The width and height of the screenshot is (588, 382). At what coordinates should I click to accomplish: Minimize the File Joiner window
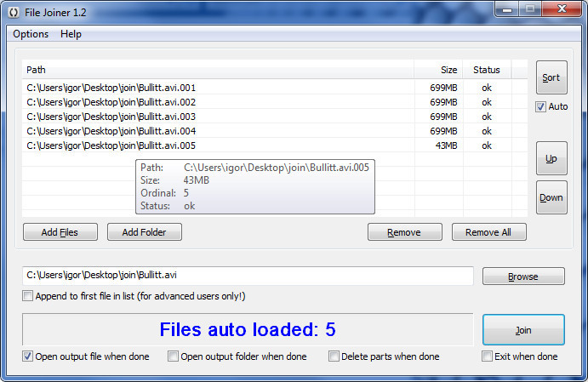(x=507, y=9)
